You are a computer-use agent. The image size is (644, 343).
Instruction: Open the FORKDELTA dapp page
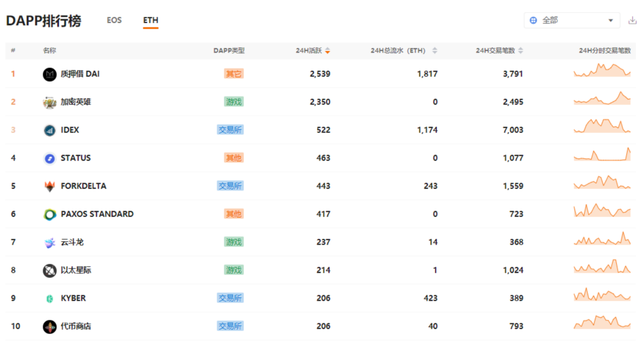(x=83, y=186)
